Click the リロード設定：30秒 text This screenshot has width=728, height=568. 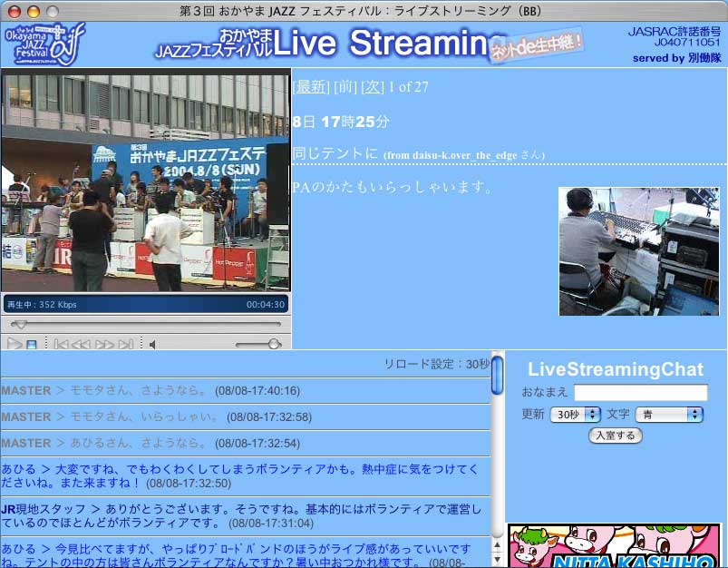[x=436, y=364]
